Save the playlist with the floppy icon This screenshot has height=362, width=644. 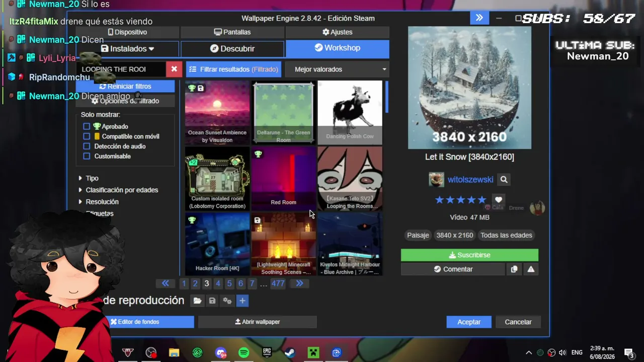point(212,301)
